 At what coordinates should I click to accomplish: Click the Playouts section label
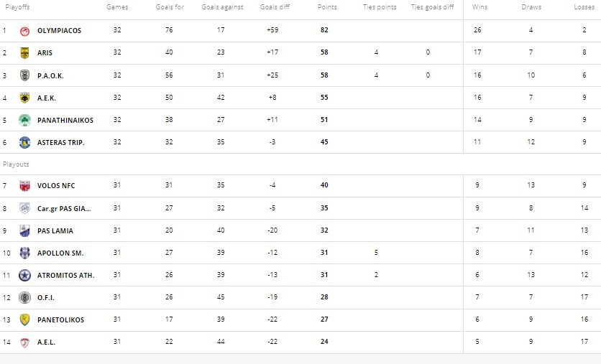click(x=14, y=164)
